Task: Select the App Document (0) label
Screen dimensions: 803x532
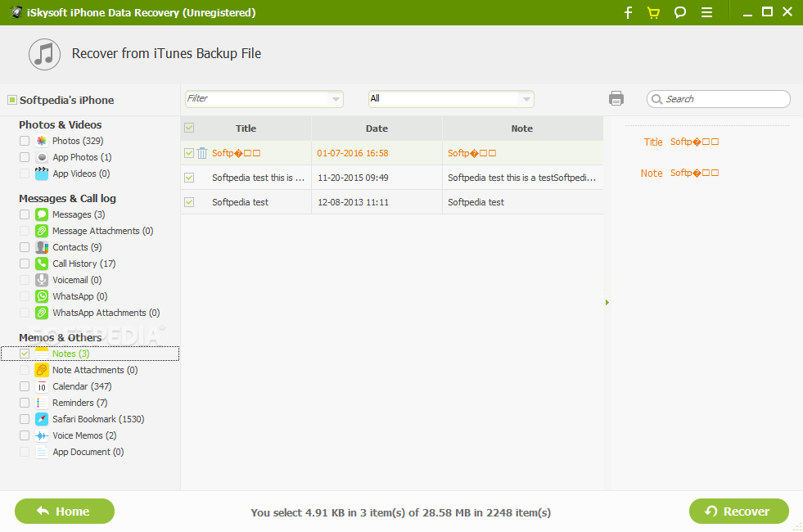Action: point(88,452)
